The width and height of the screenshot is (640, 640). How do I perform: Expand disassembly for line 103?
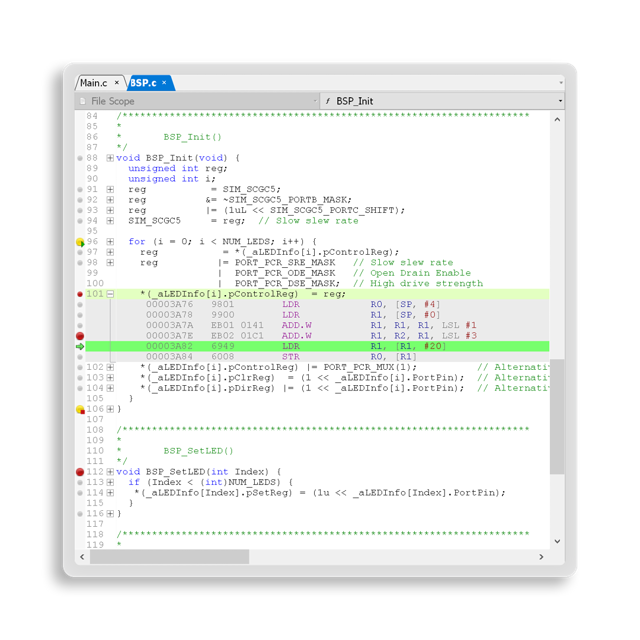point(110,378)
